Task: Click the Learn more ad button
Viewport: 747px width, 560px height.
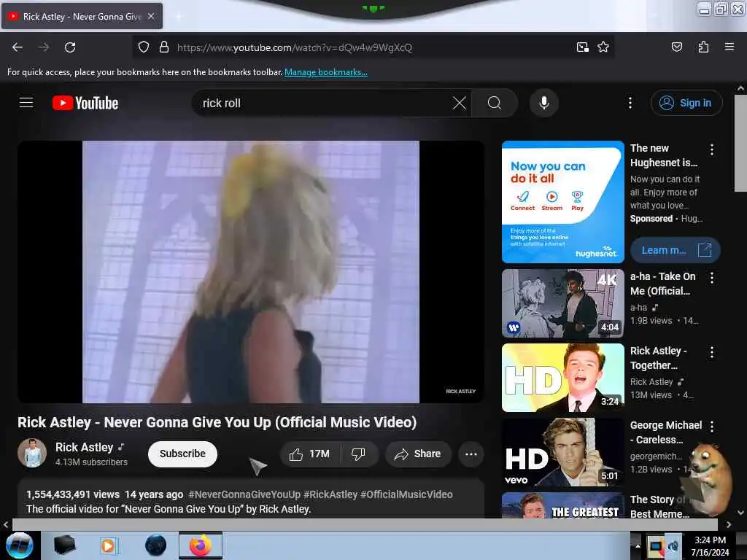Action: pos(675,250)
